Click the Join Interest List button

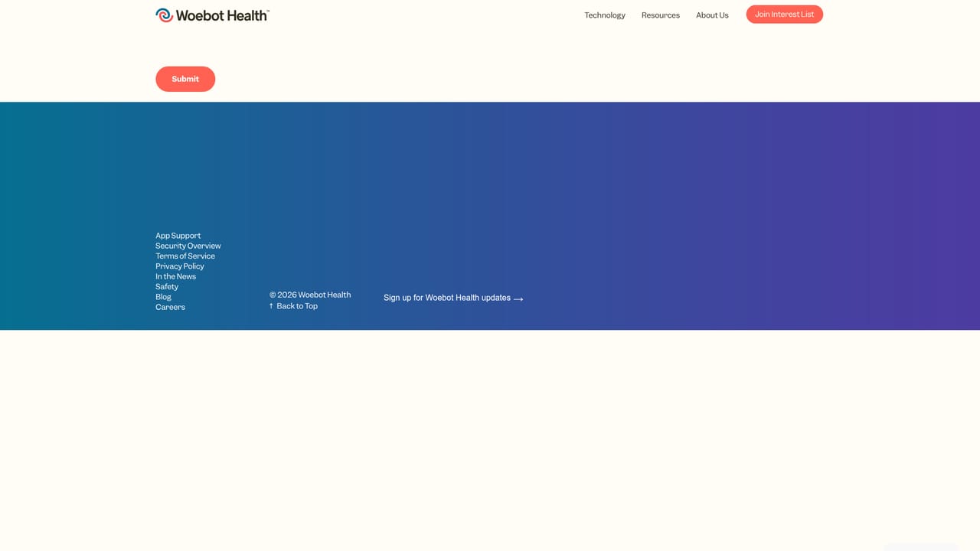point(785,15)
